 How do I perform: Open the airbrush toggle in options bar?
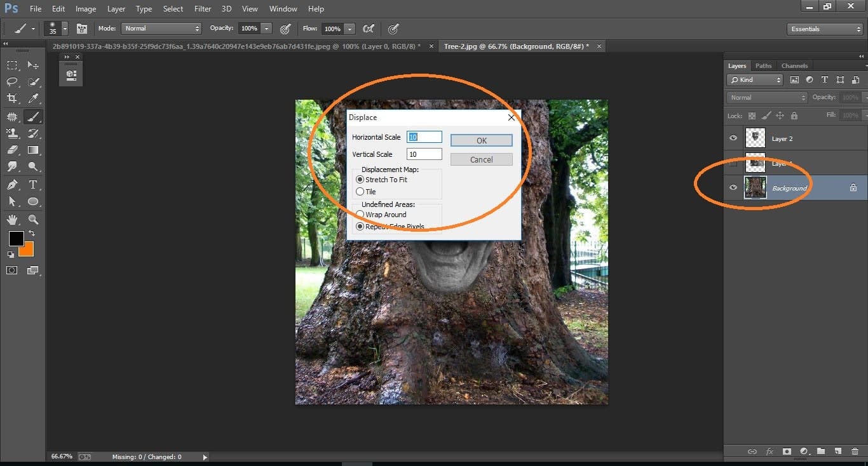click(369, 29)
